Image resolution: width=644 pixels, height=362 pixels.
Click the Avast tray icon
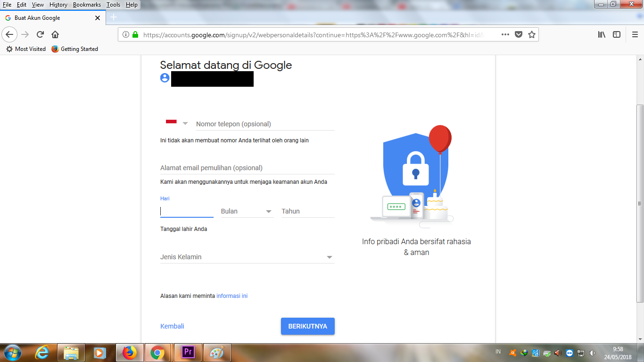(512, 353)
